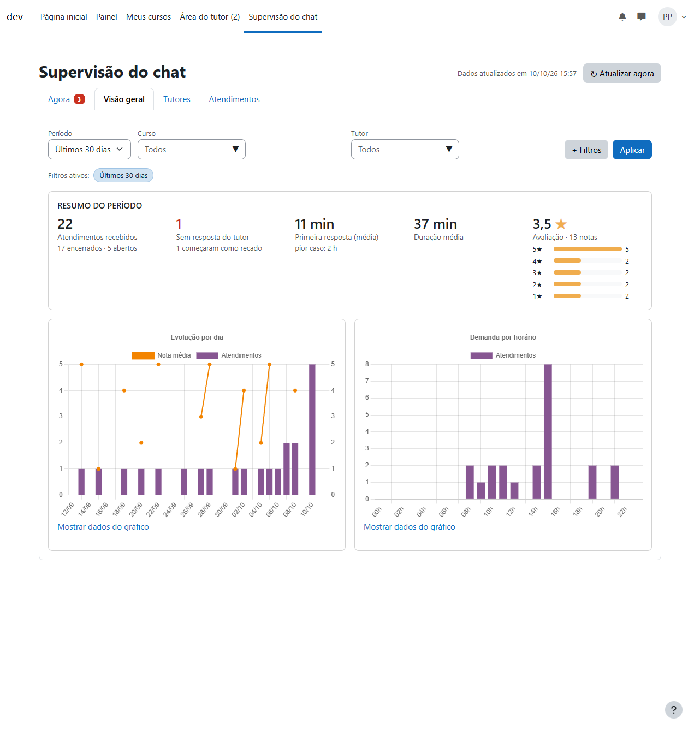Click the 37 min Duração média value

click(x=435, y=224)
